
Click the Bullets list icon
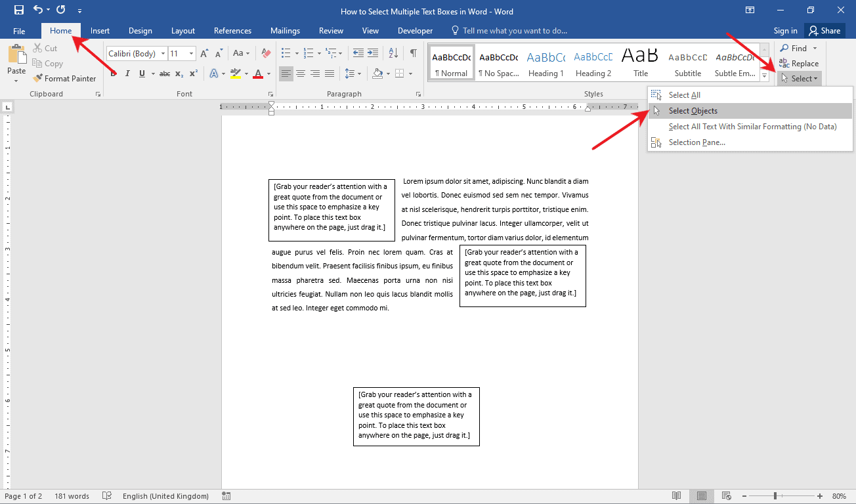286,53
